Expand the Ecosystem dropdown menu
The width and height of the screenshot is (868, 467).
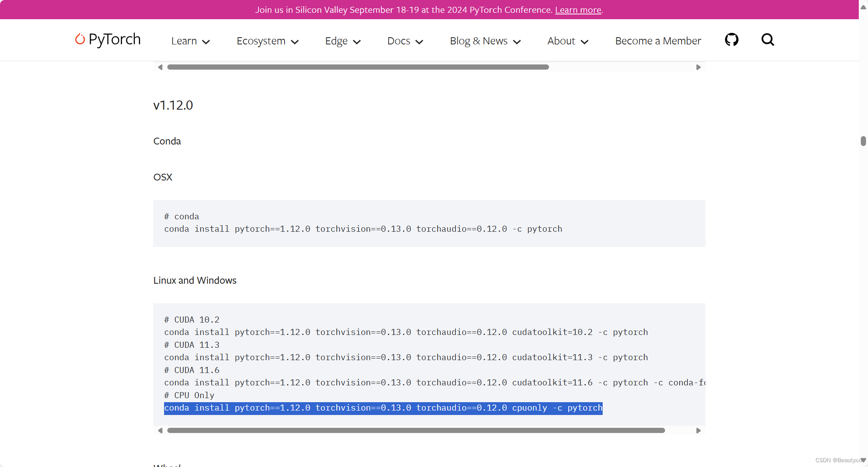[268, 41]
